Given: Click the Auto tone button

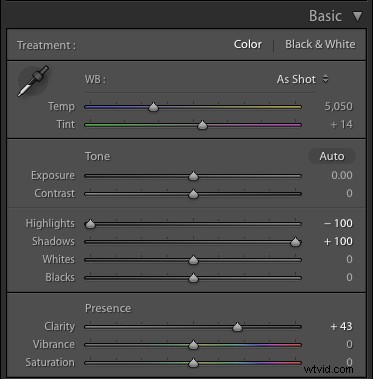Looking at the screenshot, I should pos(332,156).
